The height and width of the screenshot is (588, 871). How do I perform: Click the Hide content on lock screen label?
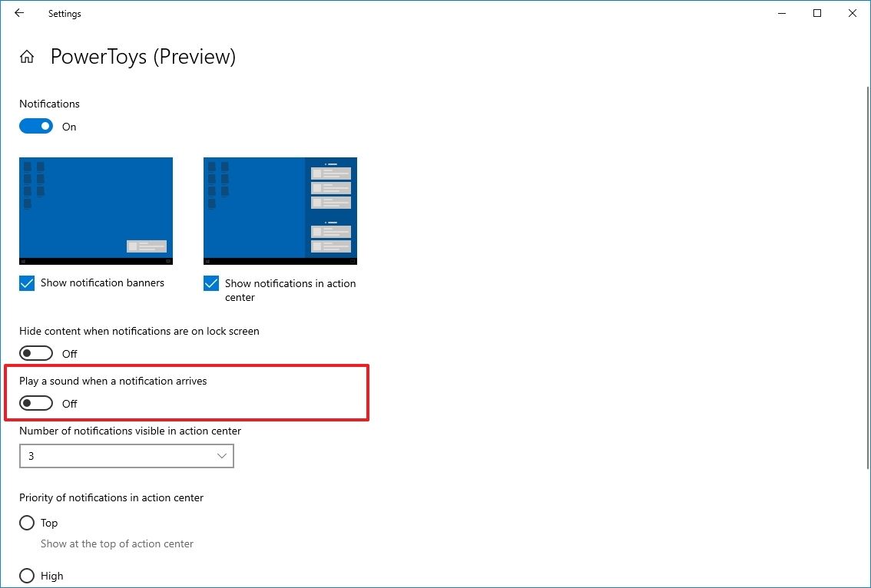pyautogui.click(x=139, y=331)
